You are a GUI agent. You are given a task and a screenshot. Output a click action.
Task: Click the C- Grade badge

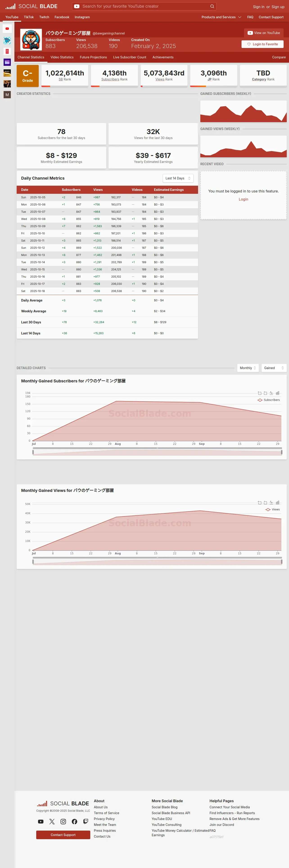28,76
